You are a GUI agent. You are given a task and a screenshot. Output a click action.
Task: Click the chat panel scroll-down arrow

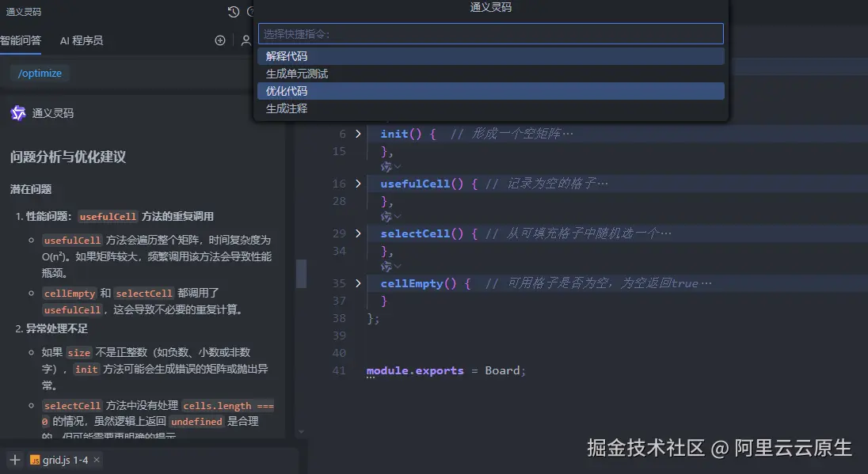coord(301,431)
